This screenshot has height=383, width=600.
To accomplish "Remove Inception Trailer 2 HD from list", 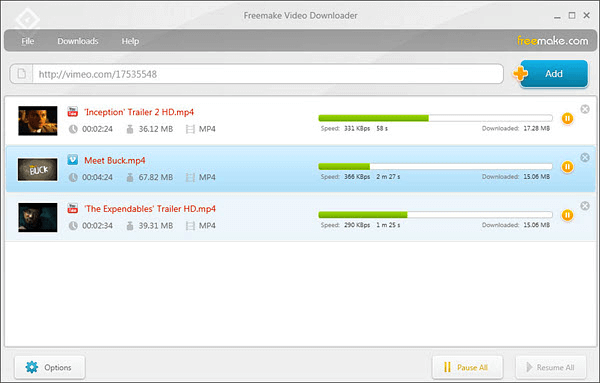I will 585,109.
